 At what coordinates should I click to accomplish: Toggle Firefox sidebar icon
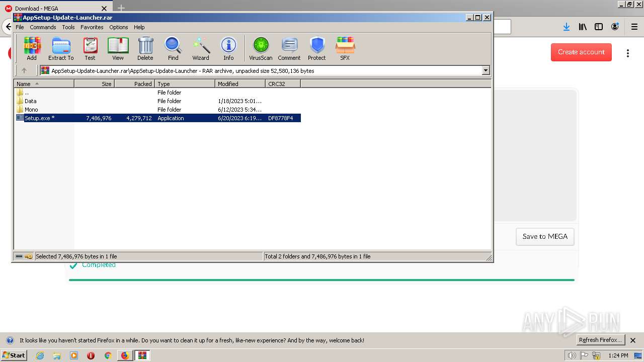click(x=599, y=27)
